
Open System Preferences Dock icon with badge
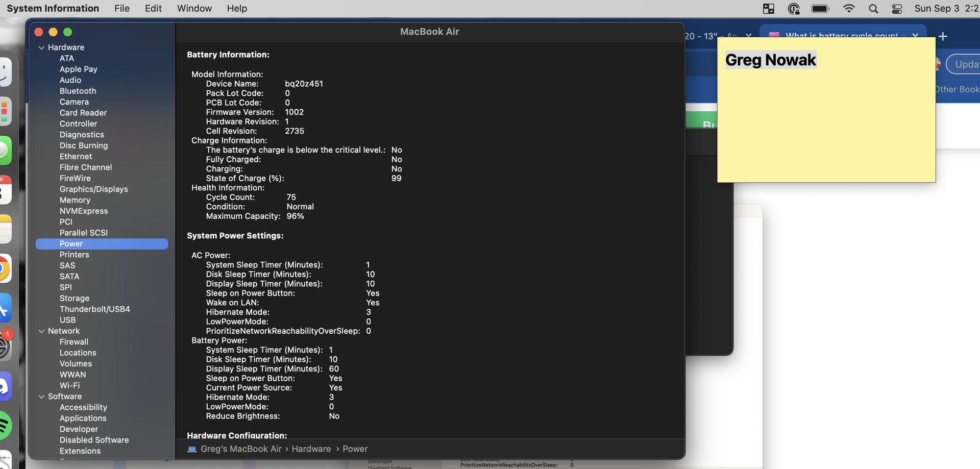pos(4,348)
